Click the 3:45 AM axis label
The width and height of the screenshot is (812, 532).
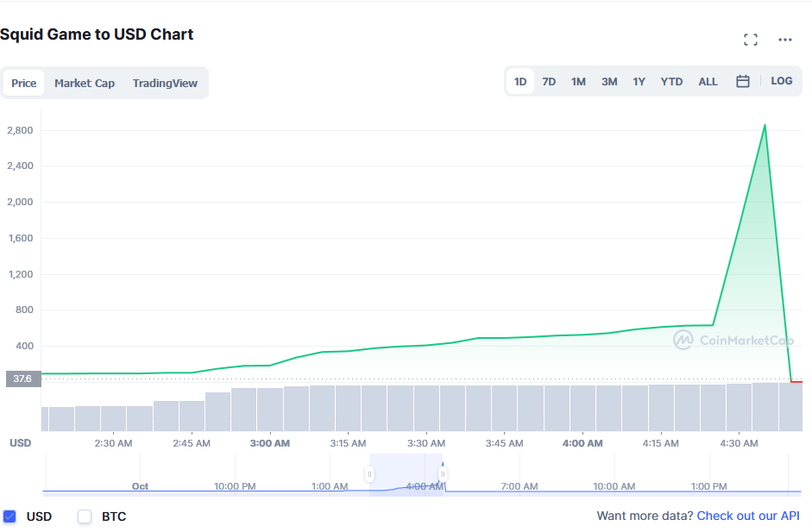pos(505,443)
